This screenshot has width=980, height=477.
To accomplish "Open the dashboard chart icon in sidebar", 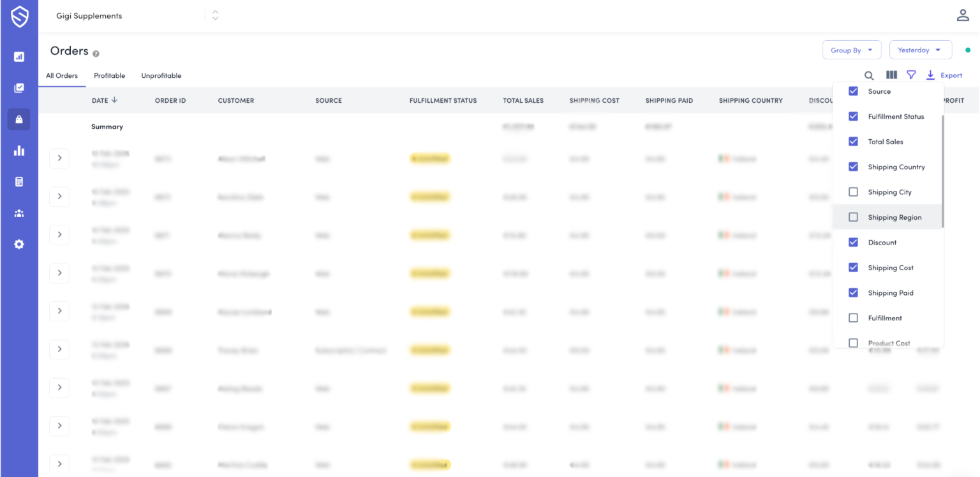I will coord(19,57).
